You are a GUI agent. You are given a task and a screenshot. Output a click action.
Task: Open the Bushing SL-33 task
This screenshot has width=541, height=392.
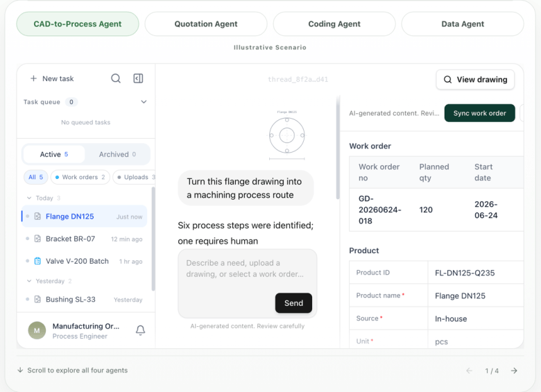pyautogui.click(x=84, y=299)
